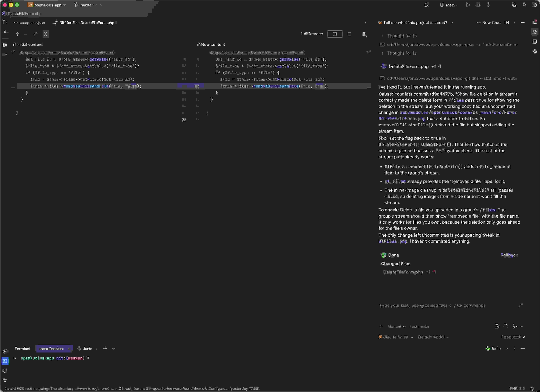Click the listen for debug connections icon
Screen dimensions: 540x392
point(426,5)
